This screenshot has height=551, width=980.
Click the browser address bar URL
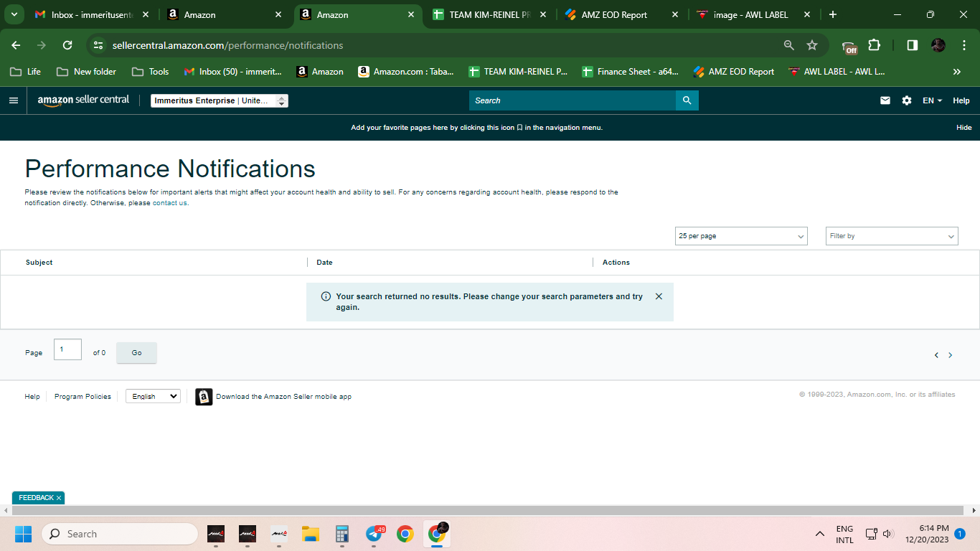click(x=227, y=45)
